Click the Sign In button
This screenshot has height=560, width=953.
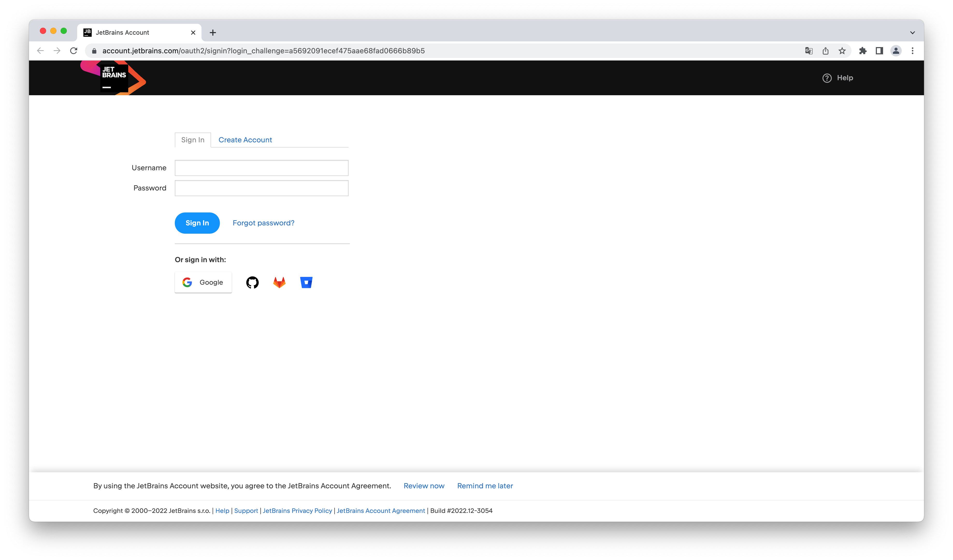coord(197,223)
